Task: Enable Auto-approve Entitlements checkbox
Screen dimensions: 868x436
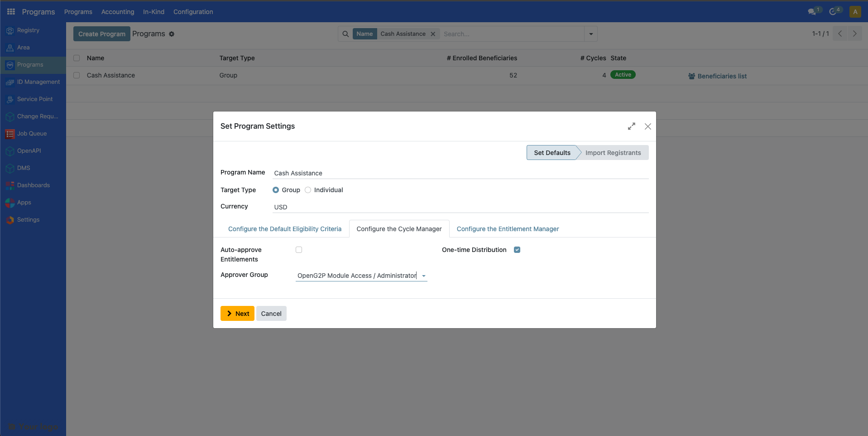Action: pyautogui.click(x=299, y=250)
